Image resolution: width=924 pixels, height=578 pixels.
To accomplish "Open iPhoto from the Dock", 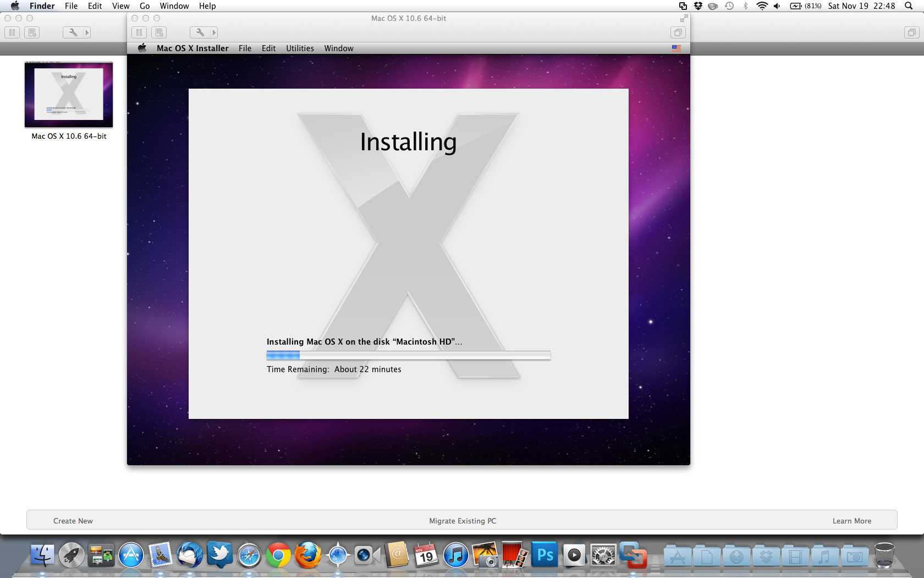I will 486,555.
